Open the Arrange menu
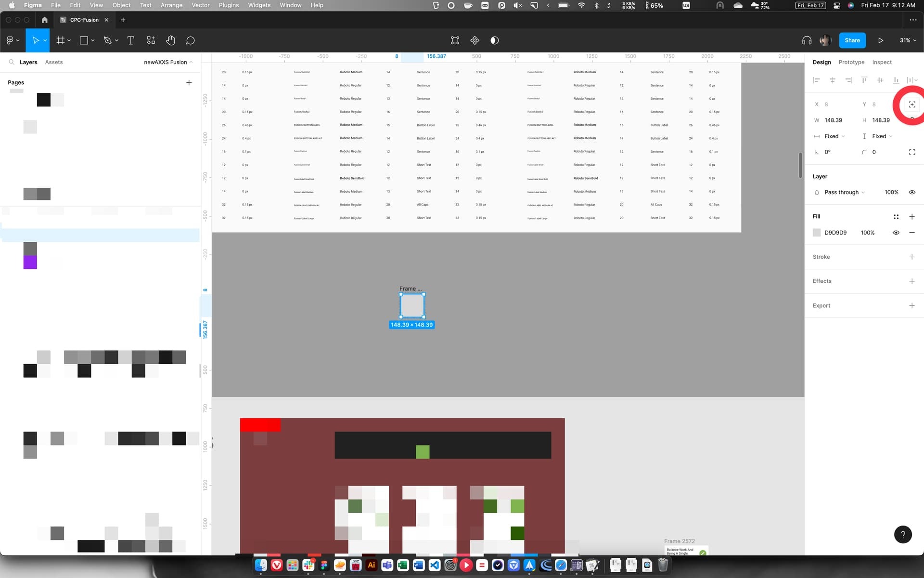The height and width of the screenshot is (578, 924). [x=171, y=5]
